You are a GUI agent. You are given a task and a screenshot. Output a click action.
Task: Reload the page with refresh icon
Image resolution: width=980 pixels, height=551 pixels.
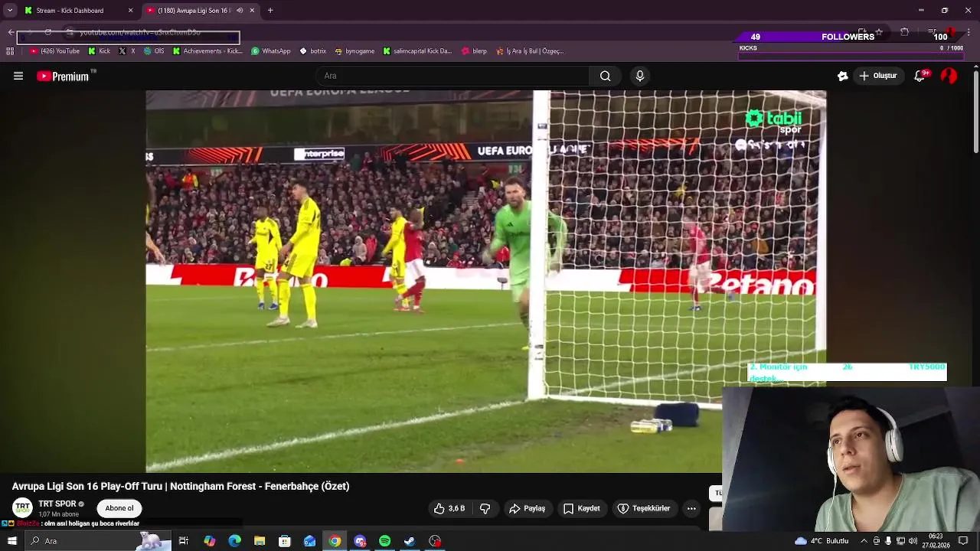pyautogui.click(x=47, y=32)
